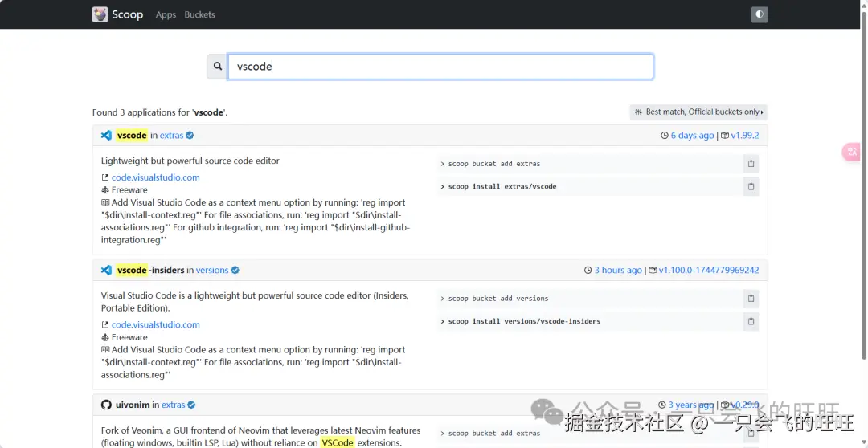Image resolution: width=868 pixels, height=448 pixels.
Task: Open code.visualstudio.com link under vscode
Action: (156, 177)
